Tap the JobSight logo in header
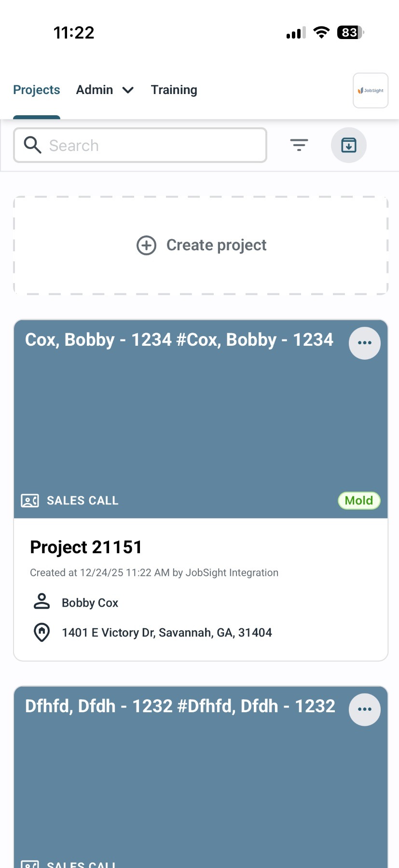Viewport: 399px width, 868px height. pyautogui.click(x=371, y=91)
